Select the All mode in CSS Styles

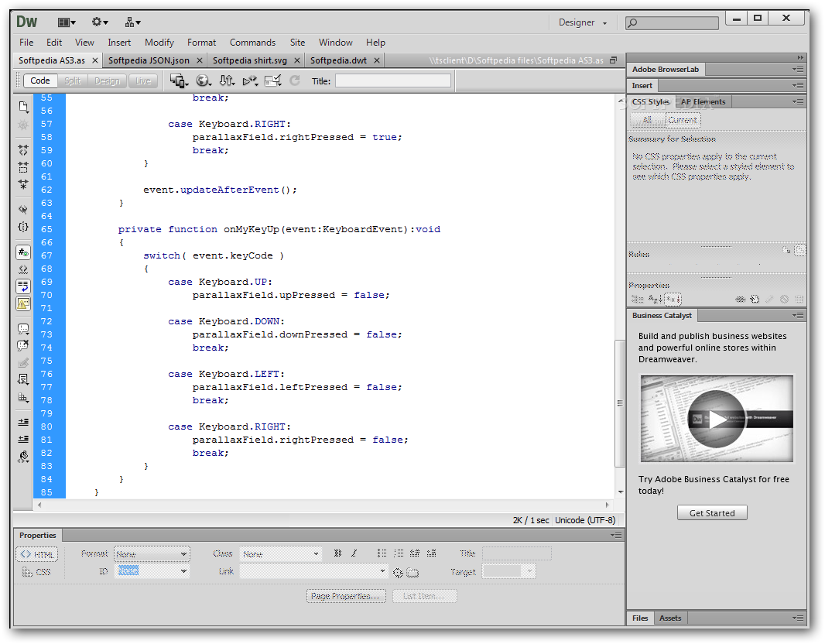click(648, 121)
